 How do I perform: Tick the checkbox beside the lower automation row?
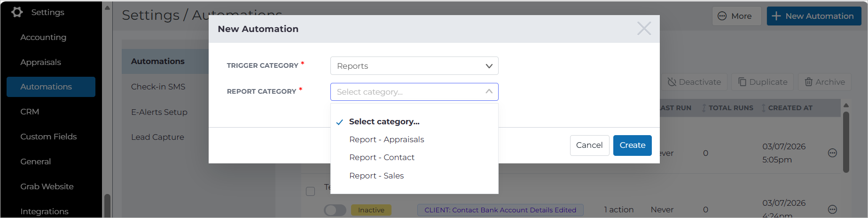coord(310,191)
